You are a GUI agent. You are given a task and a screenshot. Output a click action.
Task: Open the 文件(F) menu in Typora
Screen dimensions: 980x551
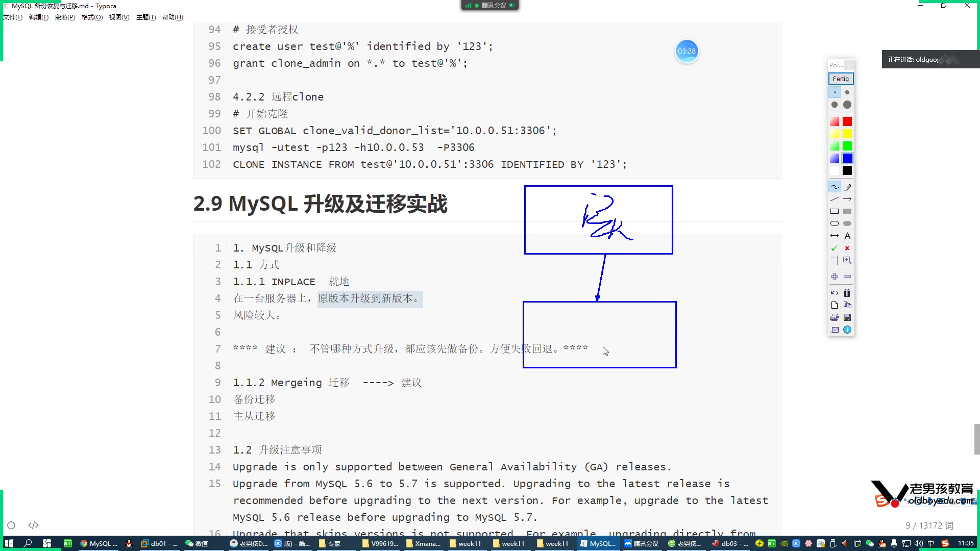point(12,17)
